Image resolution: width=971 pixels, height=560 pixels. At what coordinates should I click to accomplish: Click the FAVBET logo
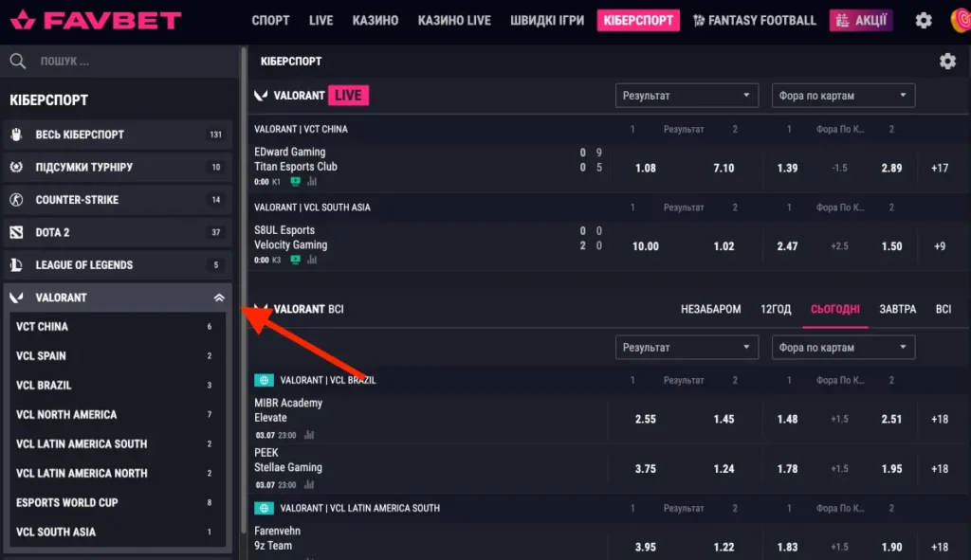click(96, 21)
